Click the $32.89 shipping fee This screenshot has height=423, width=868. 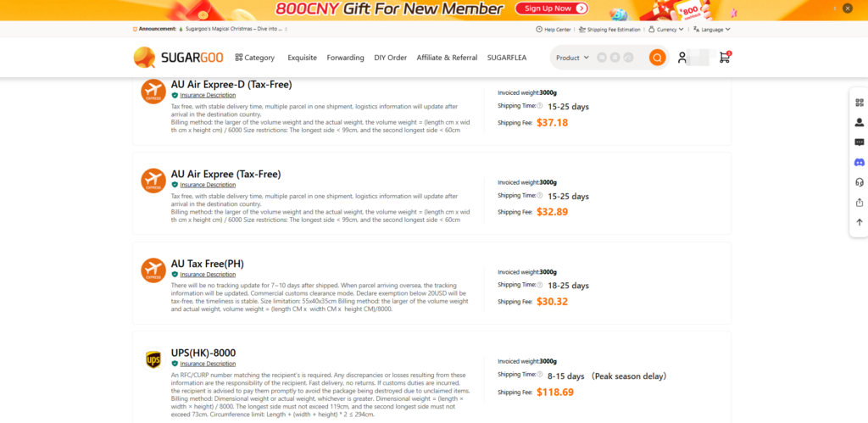click(x=553, y=212)
